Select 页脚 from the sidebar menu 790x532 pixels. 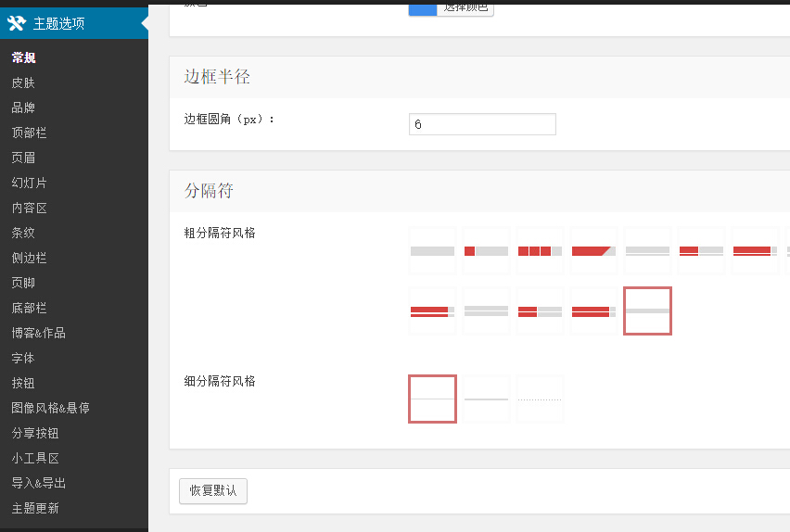(x=23, y=283)
